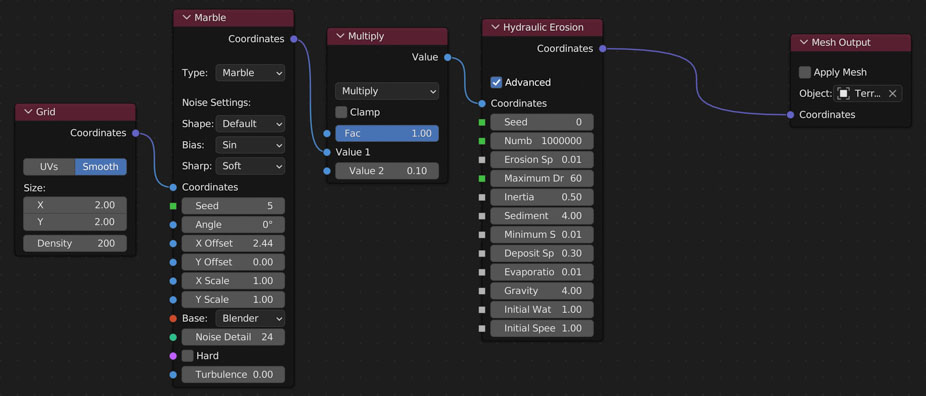This screenshot has width=926, height=396.
Task: Open the Sharp dropdown set to Soft
Action: coord(250,166)
